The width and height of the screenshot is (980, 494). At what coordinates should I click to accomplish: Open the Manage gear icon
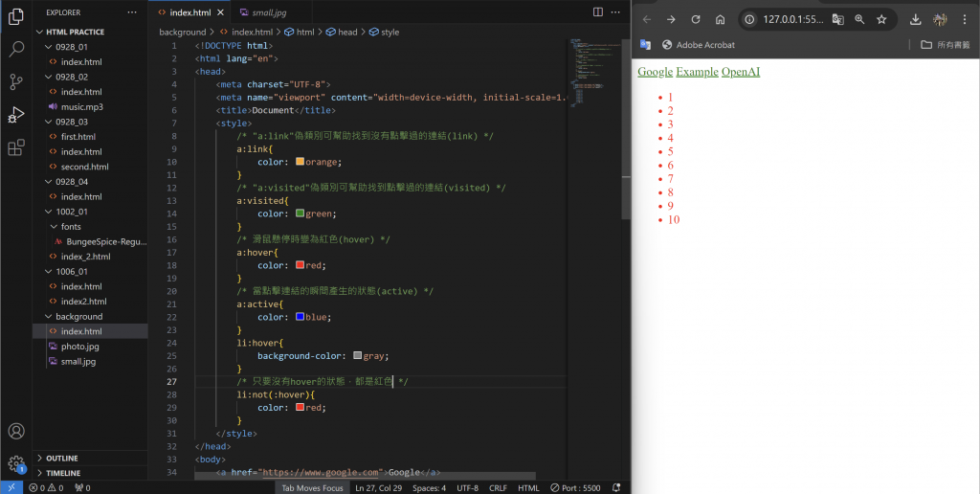16,464
